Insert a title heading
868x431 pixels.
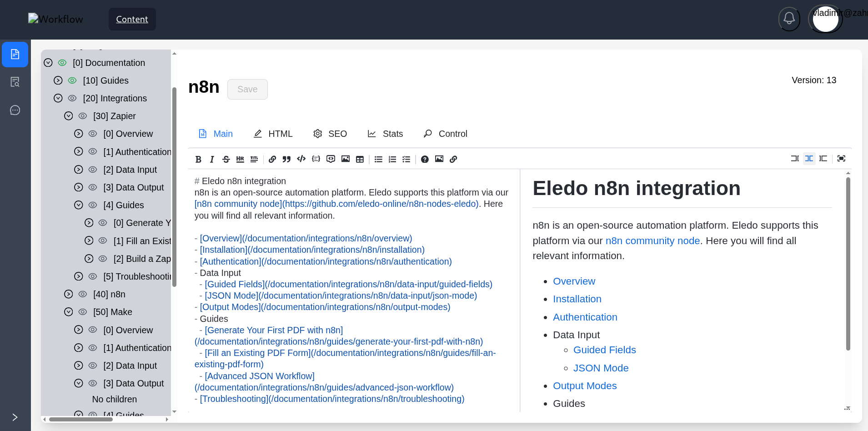pos(254,159)
